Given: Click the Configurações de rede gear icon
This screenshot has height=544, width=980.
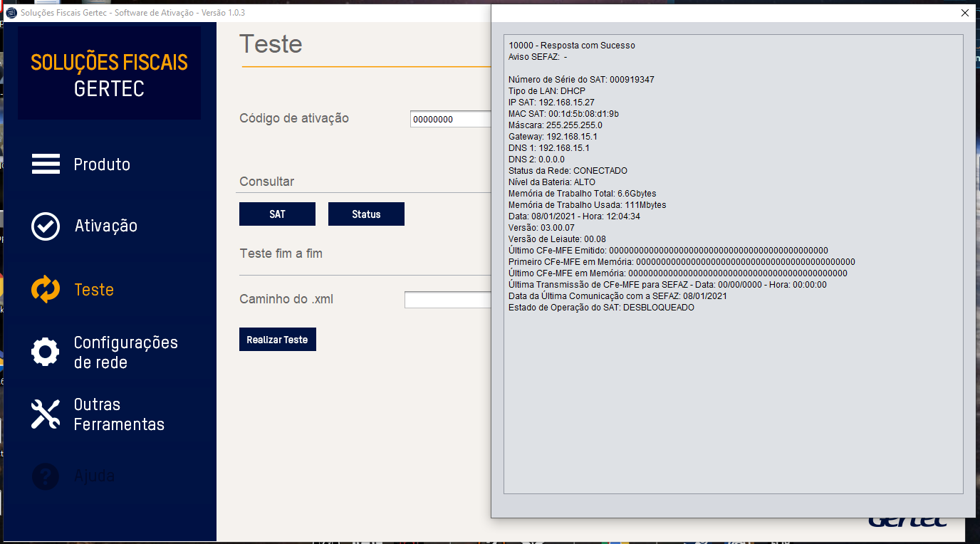Looking at the screenshot, I should pos(46,352).
